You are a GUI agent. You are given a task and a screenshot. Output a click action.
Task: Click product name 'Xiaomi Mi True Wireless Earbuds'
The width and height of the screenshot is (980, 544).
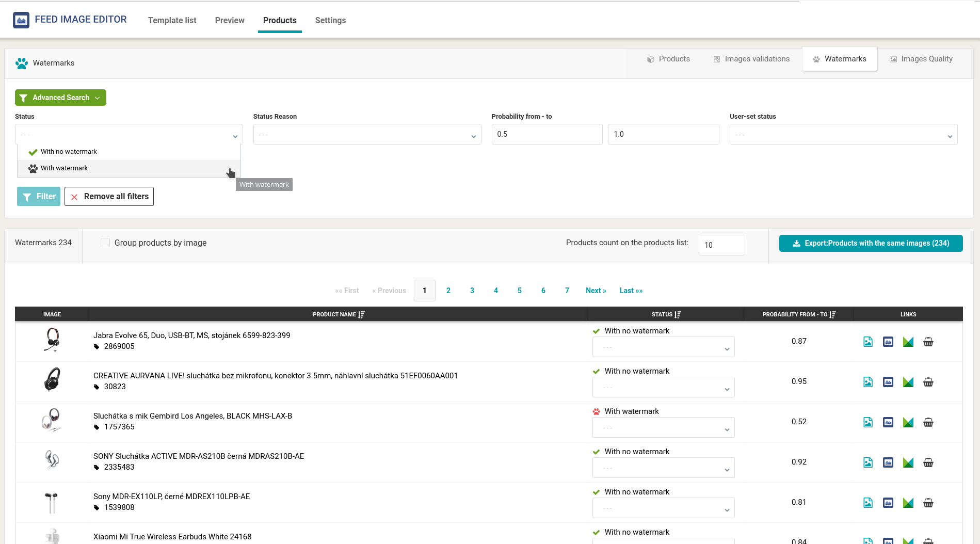[x=172, y=537]
